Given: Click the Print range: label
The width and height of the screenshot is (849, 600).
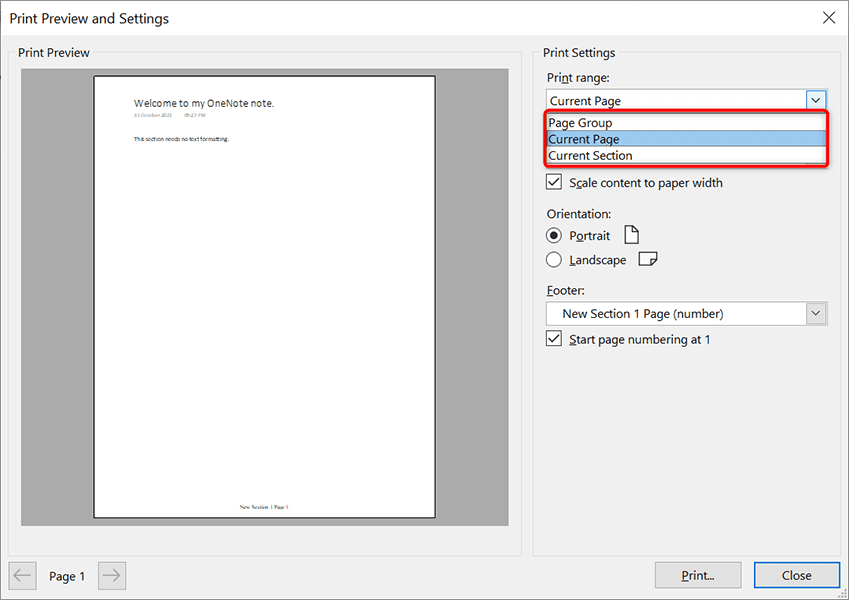Looking at the screenshot, I should [x=578, y=78].
